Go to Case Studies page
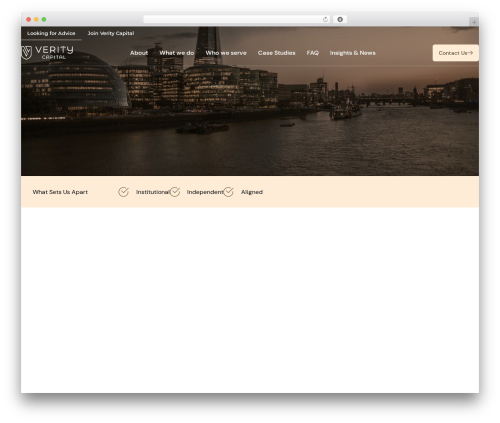Viewport: 500px width, 423px height. click(276, 53)
